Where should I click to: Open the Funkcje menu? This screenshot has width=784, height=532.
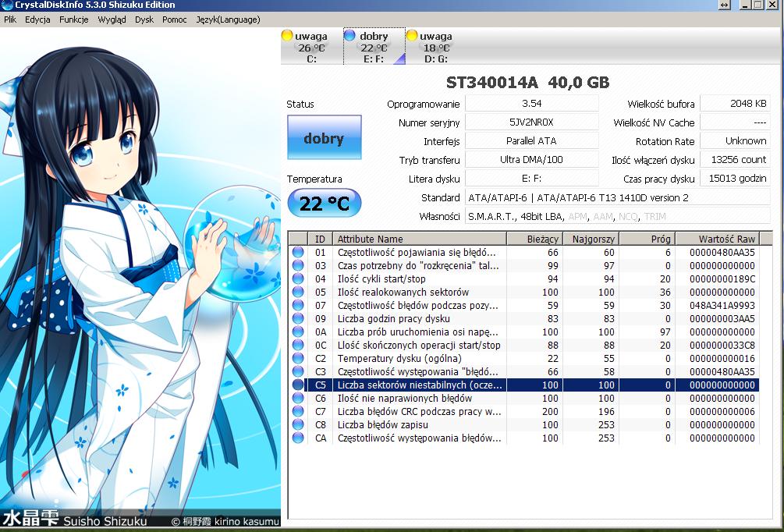pos(73,20)
